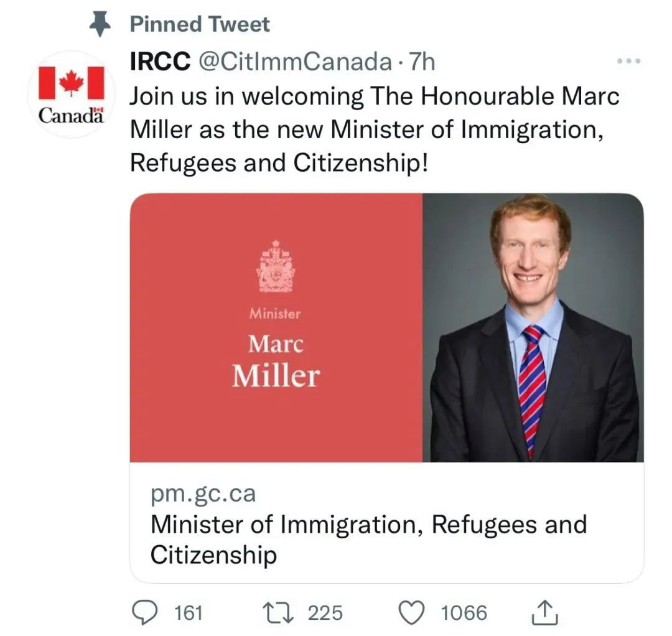Open the minister portrait photo in the card
The image size is (672, 636).
click(x=533, y=327)
